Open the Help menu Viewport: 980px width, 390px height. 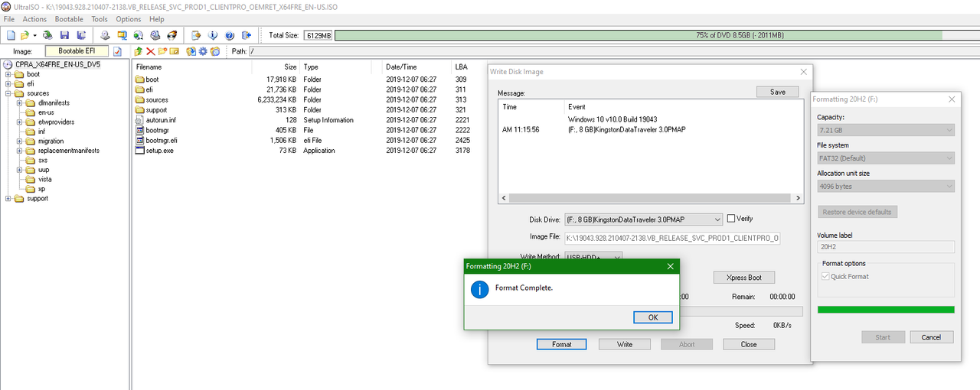pyautogui.click(x=157, y=19)
